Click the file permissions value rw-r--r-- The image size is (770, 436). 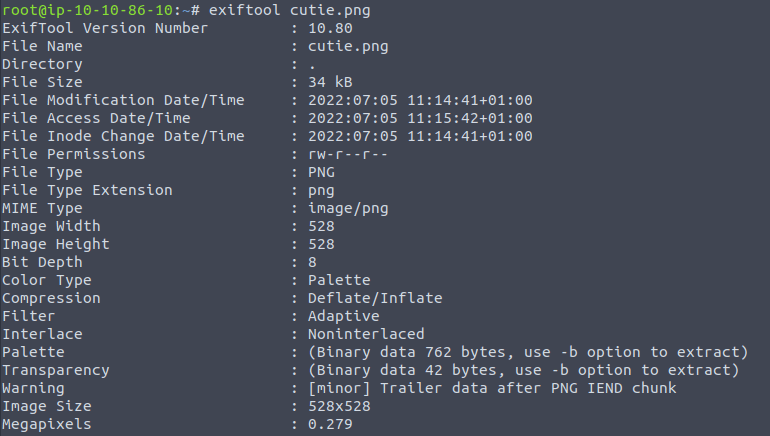click(x=348, y=154)
